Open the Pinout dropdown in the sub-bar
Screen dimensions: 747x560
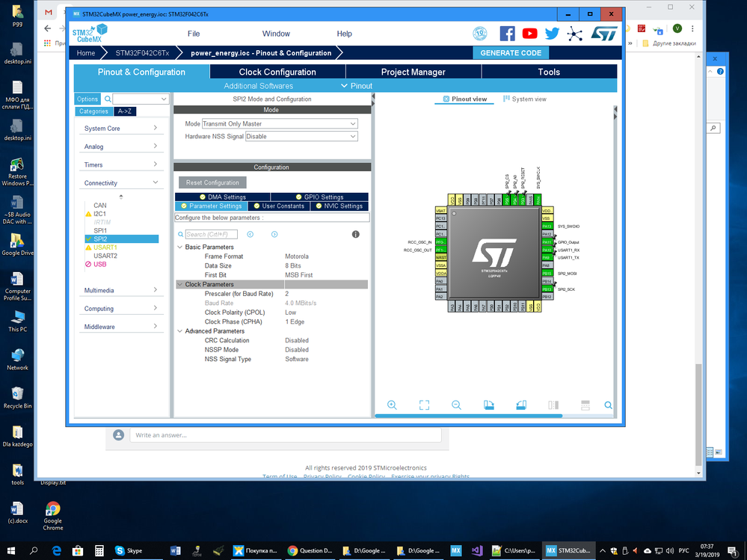pos(357,86)
